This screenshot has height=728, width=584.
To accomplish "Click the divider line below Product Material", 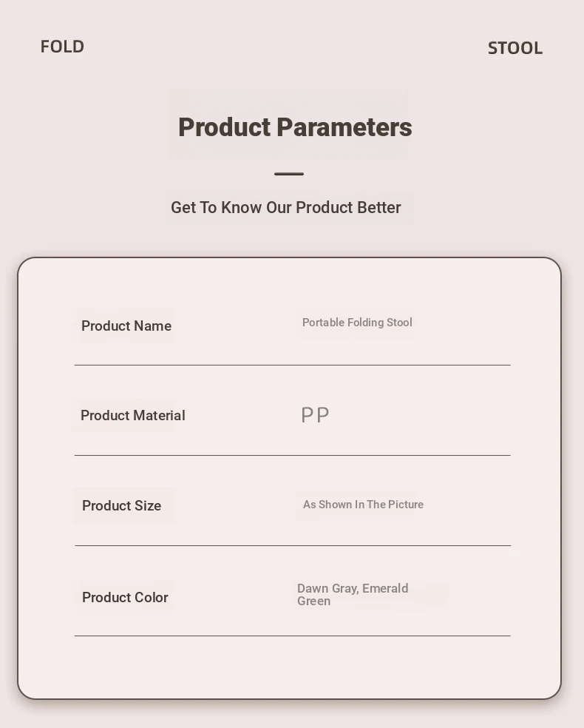I will click(292, 455).
